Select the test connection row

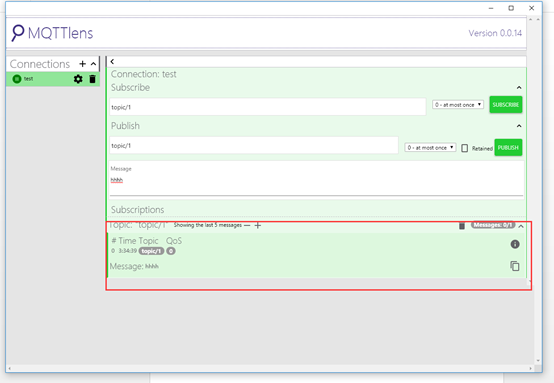53,79
